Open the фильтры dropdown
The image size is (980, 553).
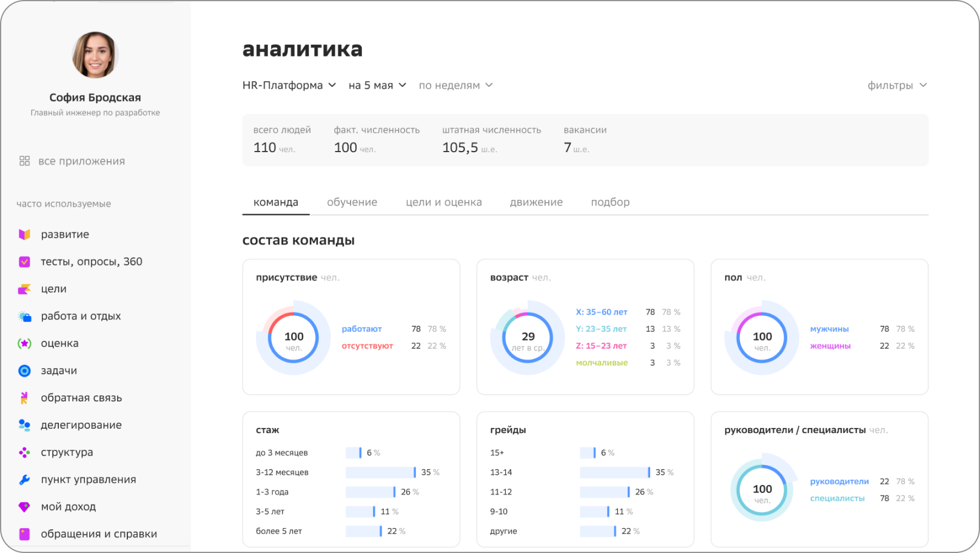[896, 85]
